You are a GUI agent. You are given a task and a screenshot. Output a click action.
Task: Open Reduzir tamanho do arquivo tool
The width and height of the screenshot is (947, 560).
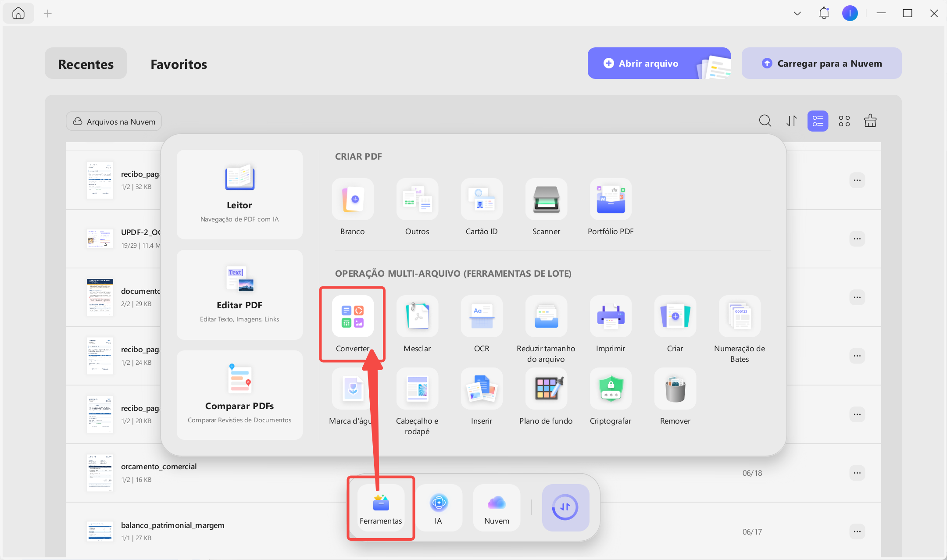coord(546,316)
